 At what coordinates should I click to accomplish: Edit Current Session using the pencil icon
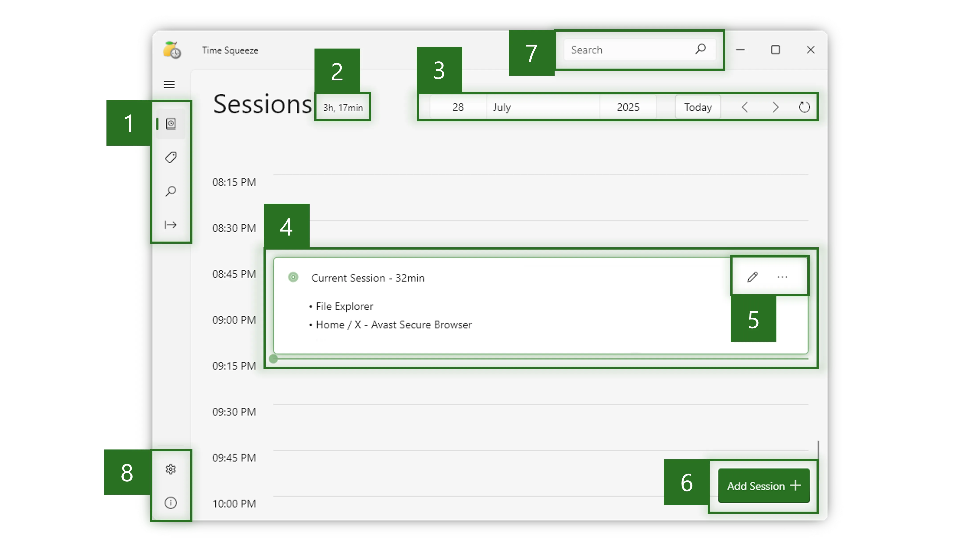click(752, 277)
